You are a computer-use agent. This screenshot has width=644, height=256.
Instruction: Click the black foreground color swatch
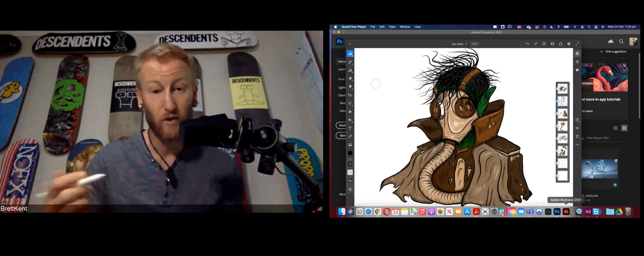click(350, 153)
